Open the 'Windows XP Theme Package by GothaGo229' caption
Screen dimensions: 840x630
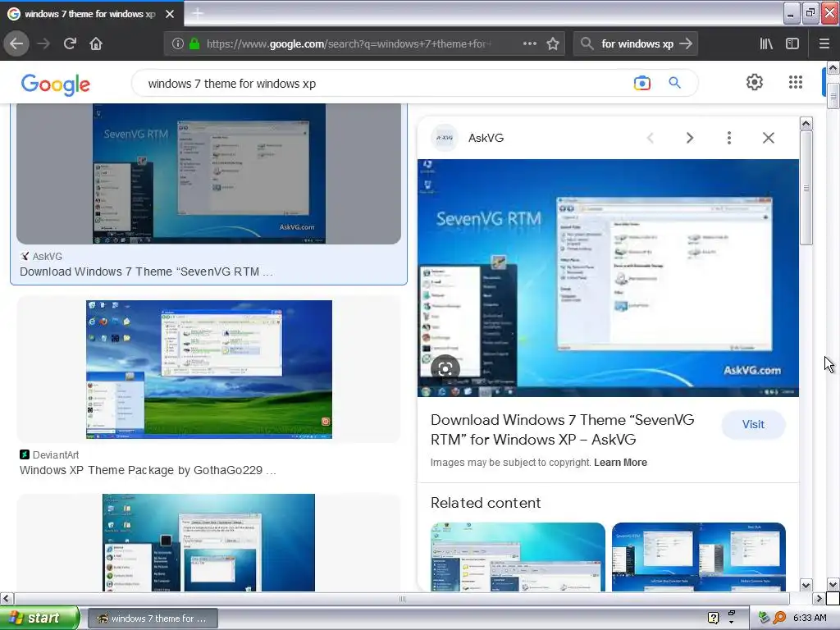point(148,470)
